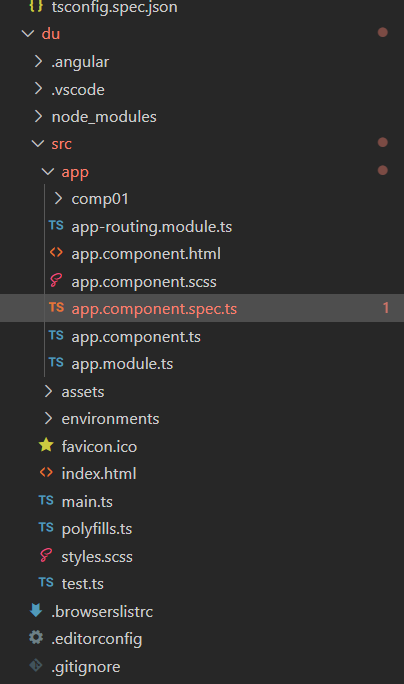Screen dimensions: 404x684
Task: Click the TS icon beside main.ts
Action: coord(46,500)
